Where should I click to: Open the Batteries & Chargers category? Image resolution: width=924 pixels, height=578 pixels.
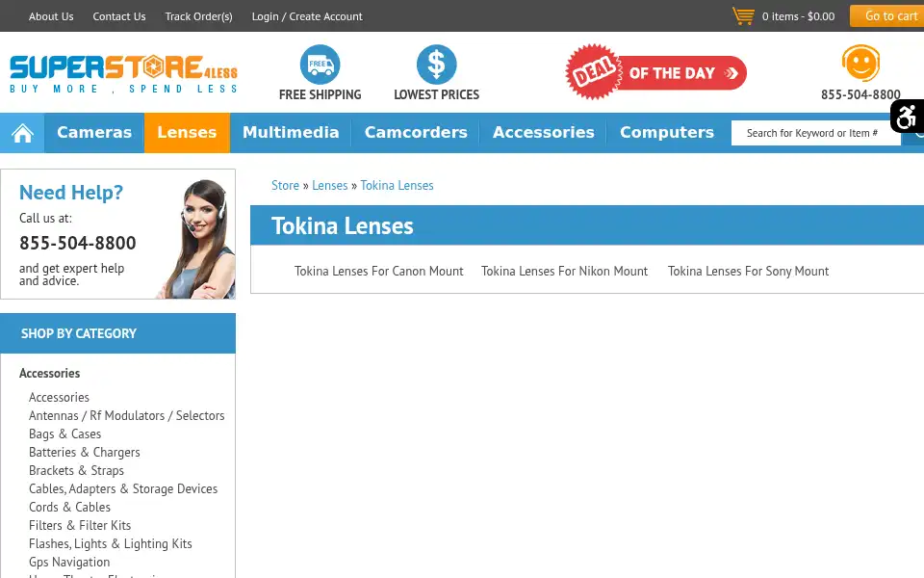85,453
